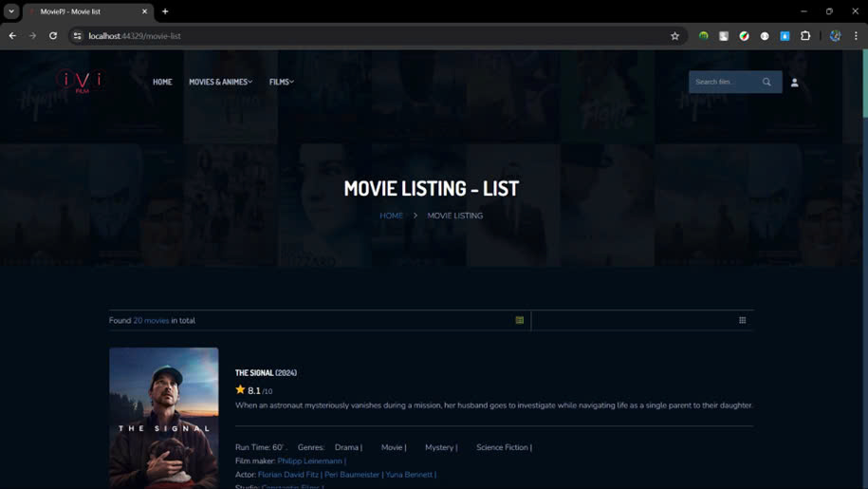Go forward in browser history
868x489 pixels.
point(32,36)
